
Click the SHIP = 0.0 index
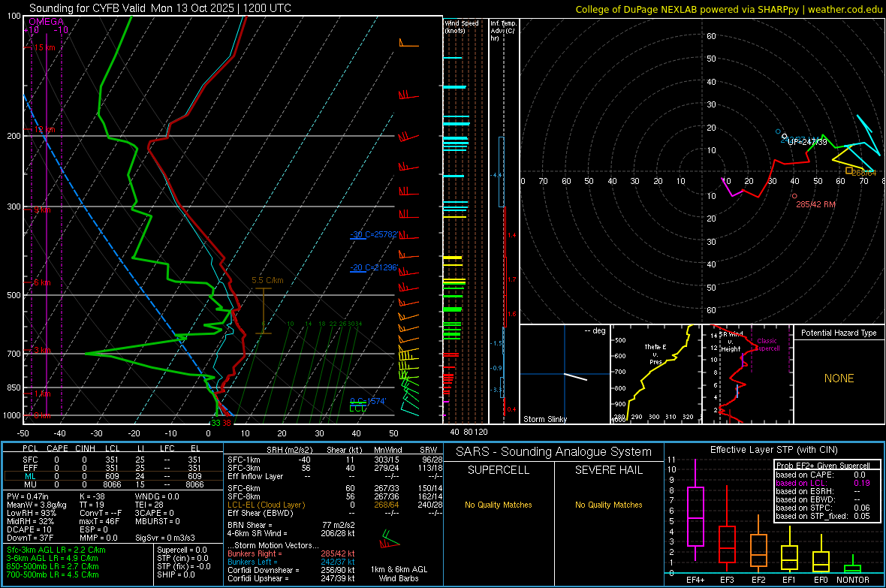point(176,574)
